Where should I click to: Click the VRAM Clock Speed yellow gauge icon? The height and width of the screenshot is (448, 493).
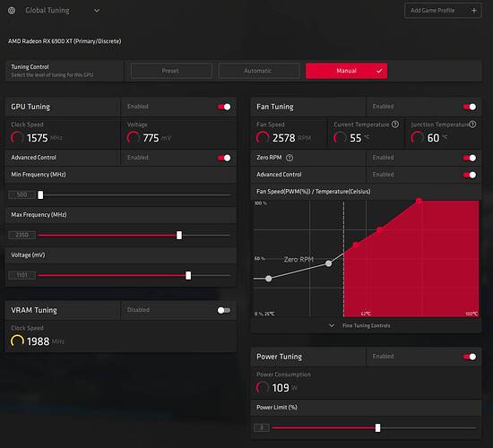tap(17, 341)
